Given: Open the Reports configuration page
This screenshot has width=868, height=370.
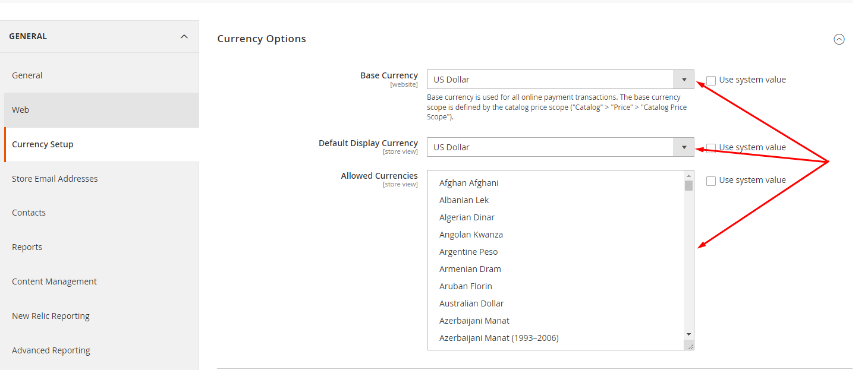Looking at the screenshot, I should (x=27, y=246).
